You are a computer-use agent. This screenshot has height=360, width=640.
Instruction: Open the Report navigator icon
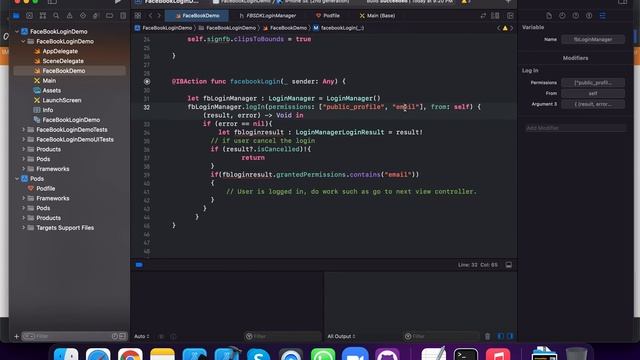[x=123, y=16]
